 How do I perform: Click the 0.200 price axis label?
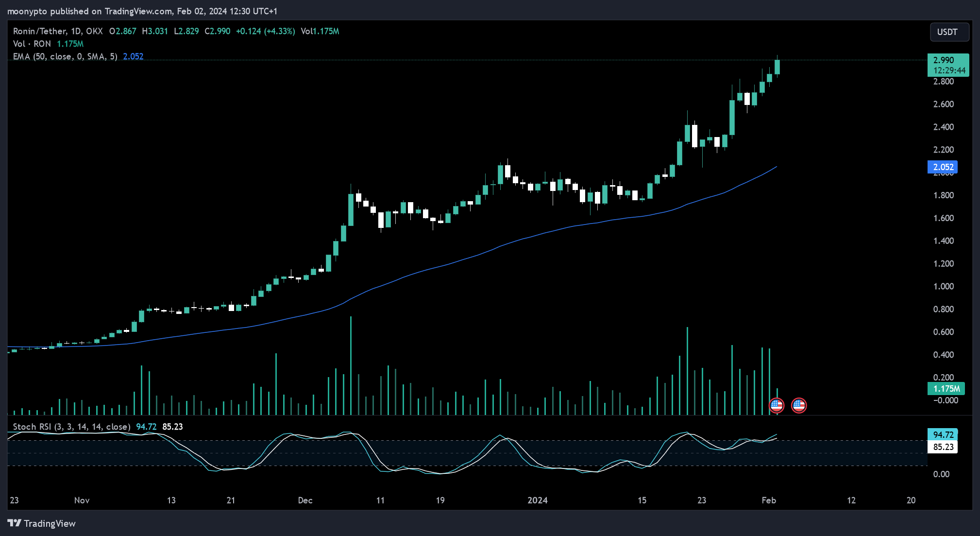tap(944, 378)
